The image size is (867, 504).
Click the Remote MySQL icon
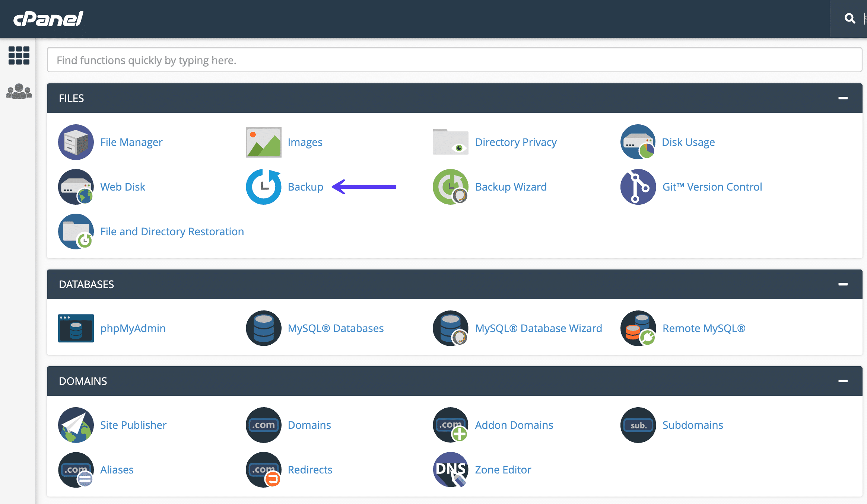tap(638, 328)
